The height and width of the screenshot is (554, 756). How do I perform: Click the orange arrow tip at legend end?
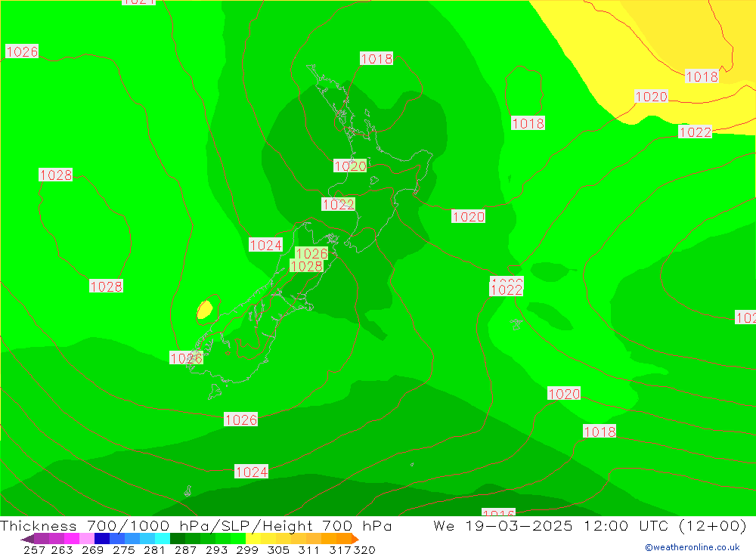[x=355, y=538]
